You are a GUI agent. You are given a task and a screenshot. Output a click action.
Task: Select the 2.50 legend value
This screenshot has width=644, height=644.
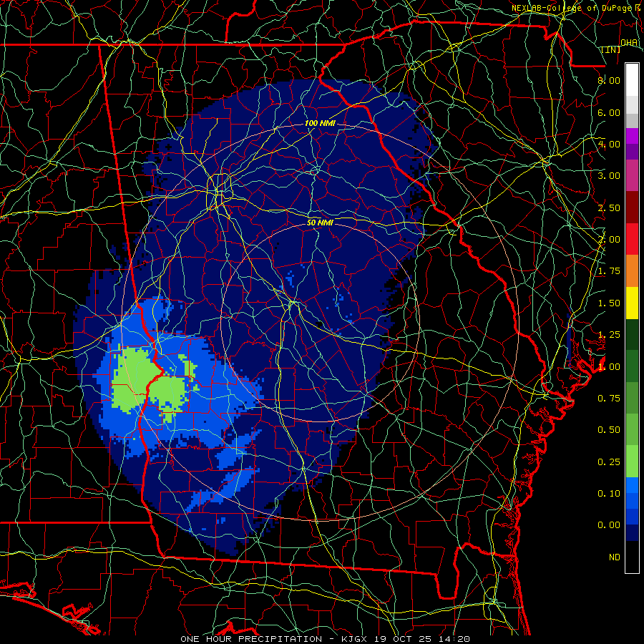[609, 208]
